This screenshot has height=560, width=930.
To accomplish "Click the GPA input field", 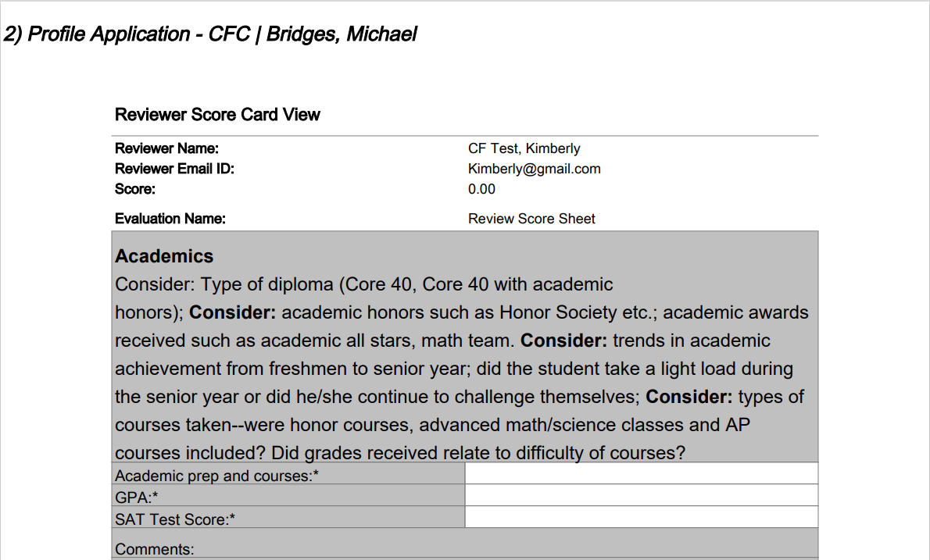I will (x=641, y=495).
